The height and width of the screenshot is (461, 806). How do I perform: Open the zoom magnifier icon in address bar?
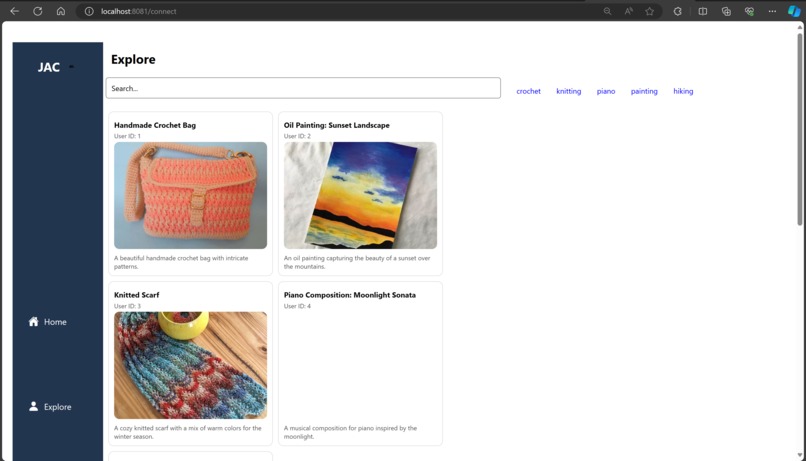click(x=607, y=11)
